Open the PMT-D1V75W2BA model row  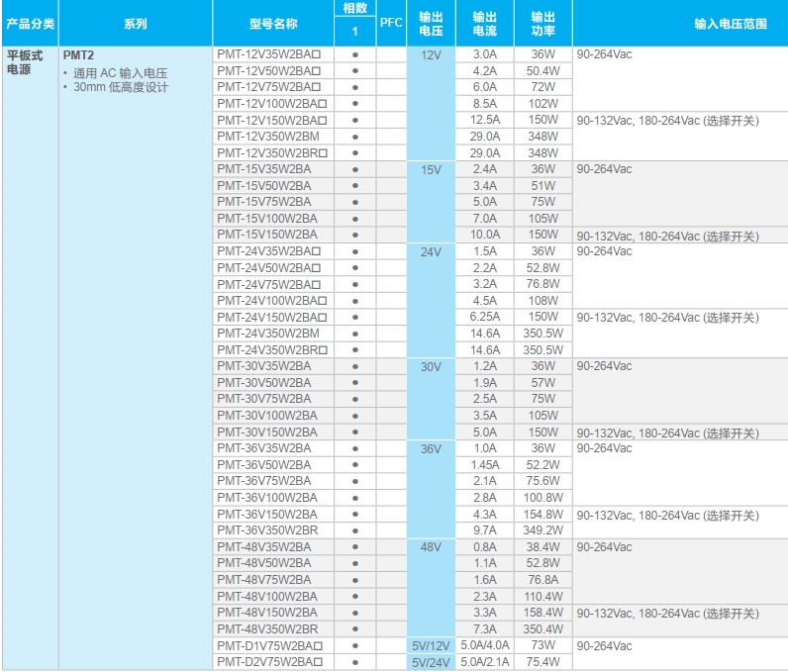coord(271,645)
